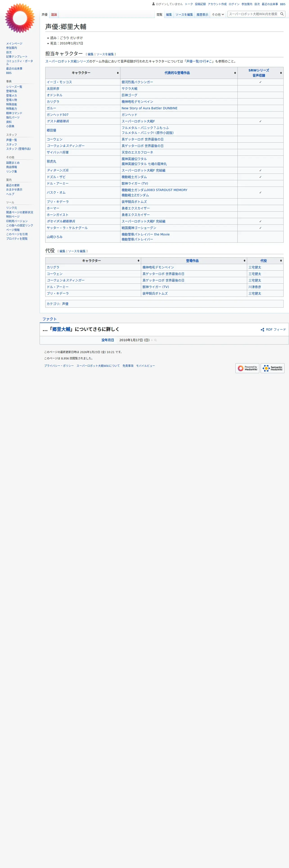
Task: Sort by 代表的な登場作品 column
Action: [x=179, y=73]
